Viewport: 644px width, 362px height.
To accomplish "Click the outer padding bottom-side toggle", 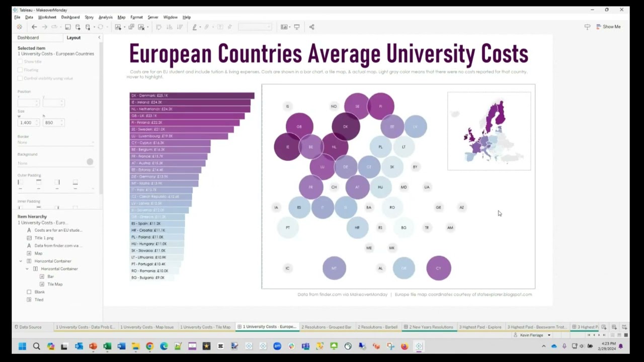I will [75, 183].
